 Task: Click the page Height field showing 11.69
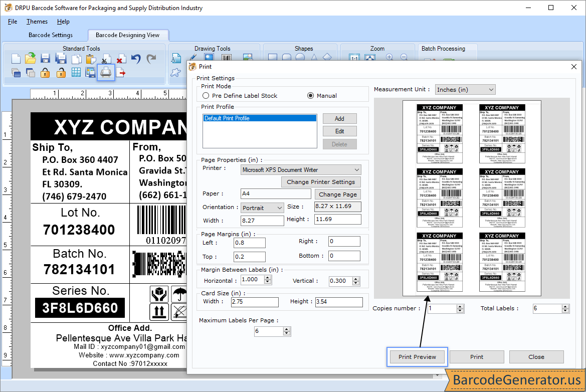(338, 219)
